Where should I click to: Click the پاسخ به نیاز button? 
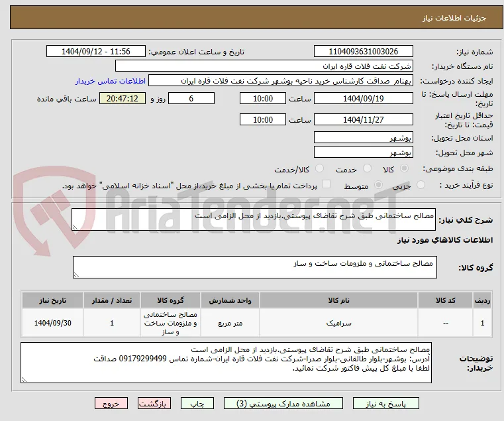[385, 403]
